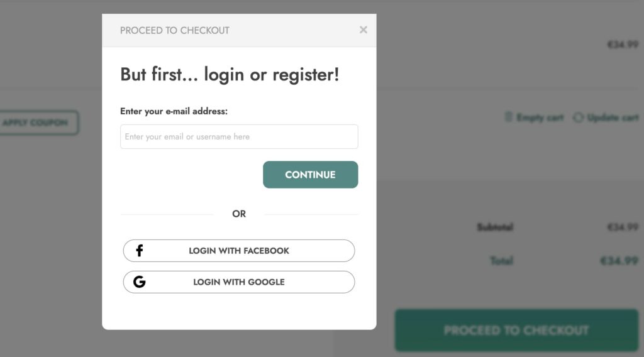Click the 'Enter your e-mail address:' label
Viewport: 644px width, 357px height.
(174, 111)
